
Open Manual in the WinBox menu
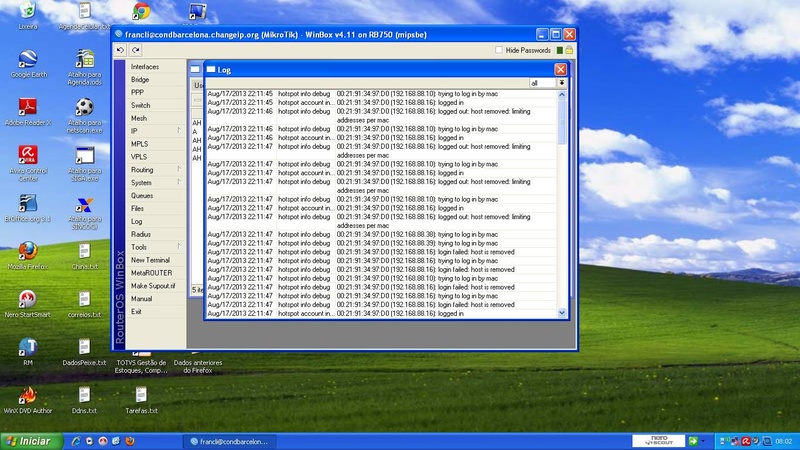click(141, 299)
